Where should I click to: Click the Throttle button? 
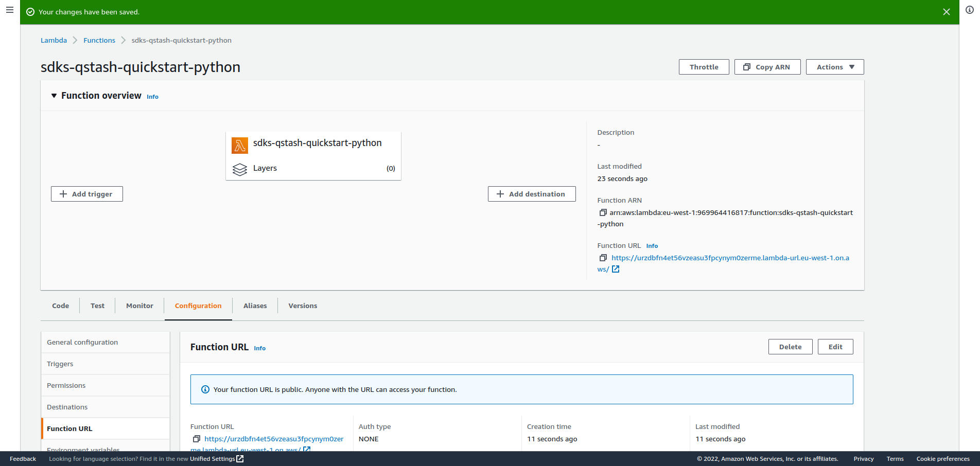(x=704, y=67)
